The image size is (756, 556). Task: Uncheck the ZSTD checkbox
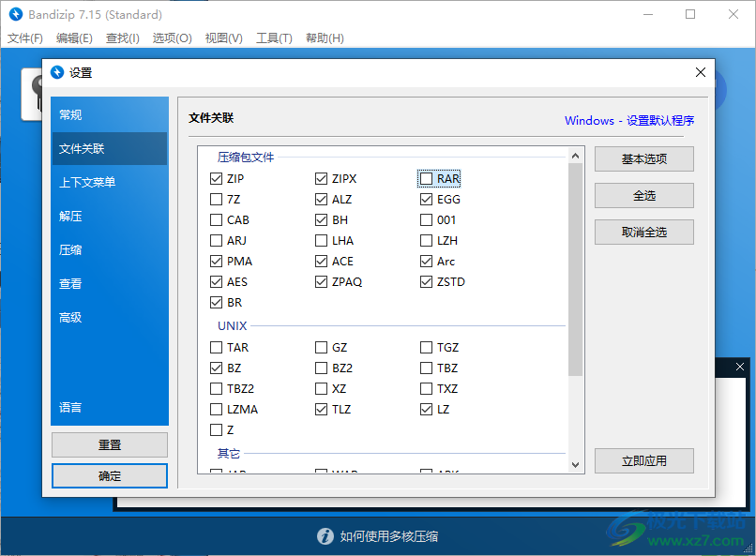[426, 282]
